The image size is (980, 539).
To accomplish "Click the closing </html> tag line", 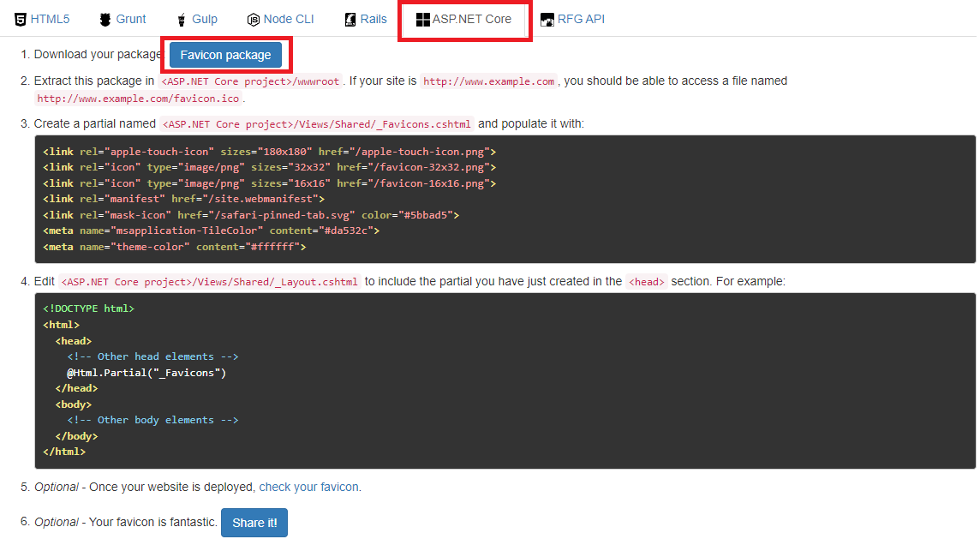I will point(64,452).
